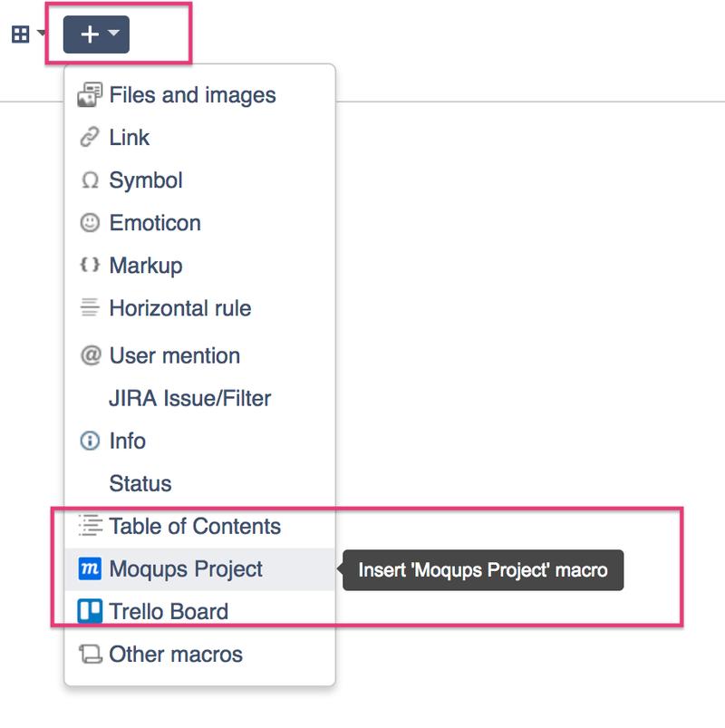Click the Table of Contents icon
725x728 pixels.
pos(90,526)
